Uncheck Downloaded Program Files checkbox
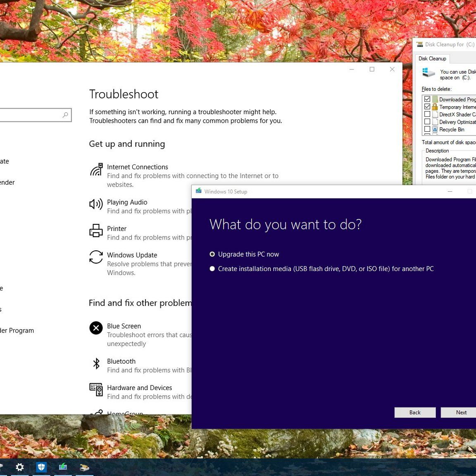476x476 pixels. point(427,99)
